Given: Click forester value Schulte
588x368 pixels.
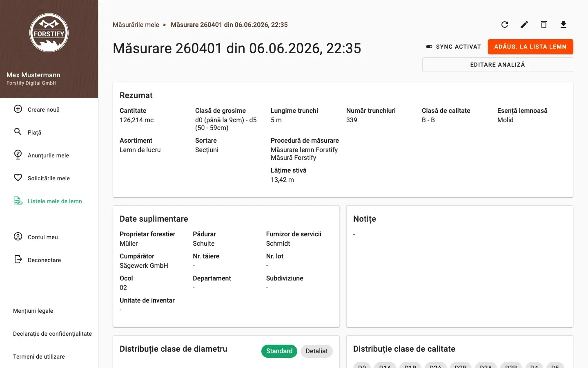Looking at the screenshot, I should 204,243.
